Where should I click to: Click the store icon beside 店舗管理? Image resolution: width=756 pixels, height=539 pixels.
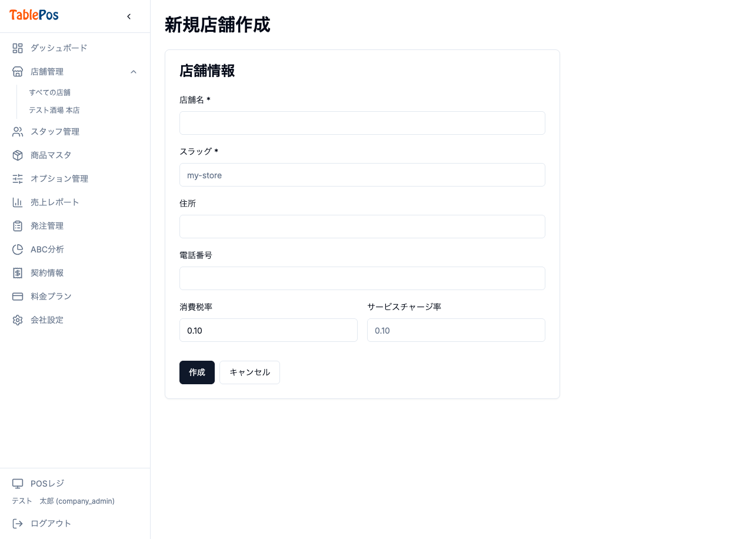(x=18, y=72)
